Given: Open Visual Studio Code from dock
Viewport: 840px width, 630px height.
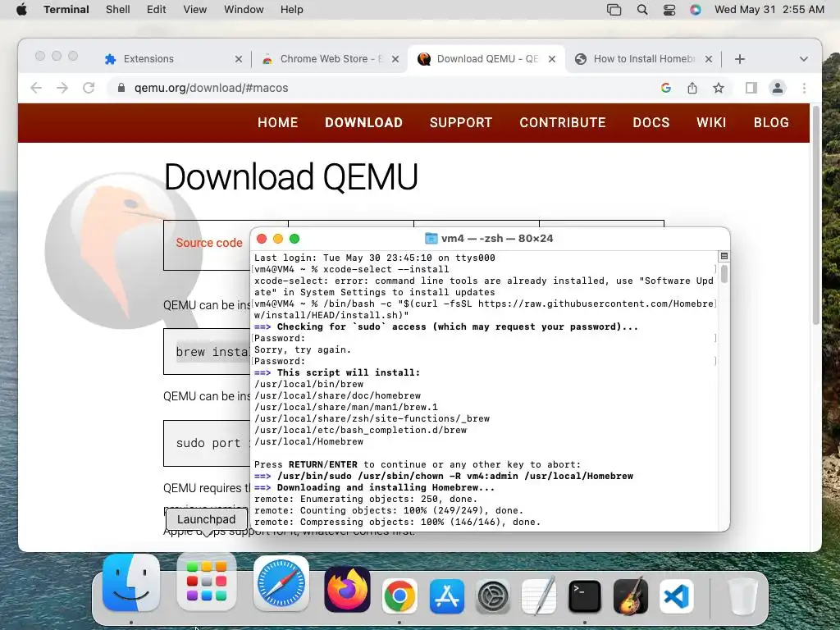Looking at the screenshot, I should pos(676,596).
